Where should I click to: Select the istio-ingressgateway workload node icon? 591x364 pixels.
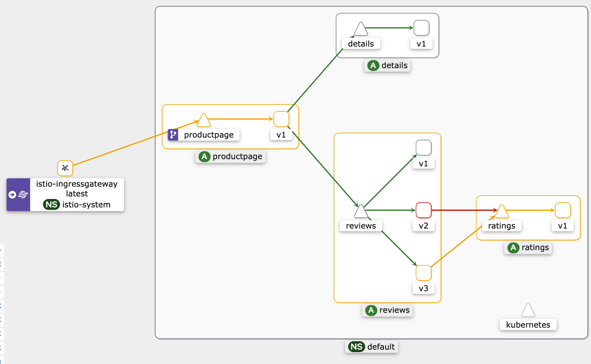65,168
